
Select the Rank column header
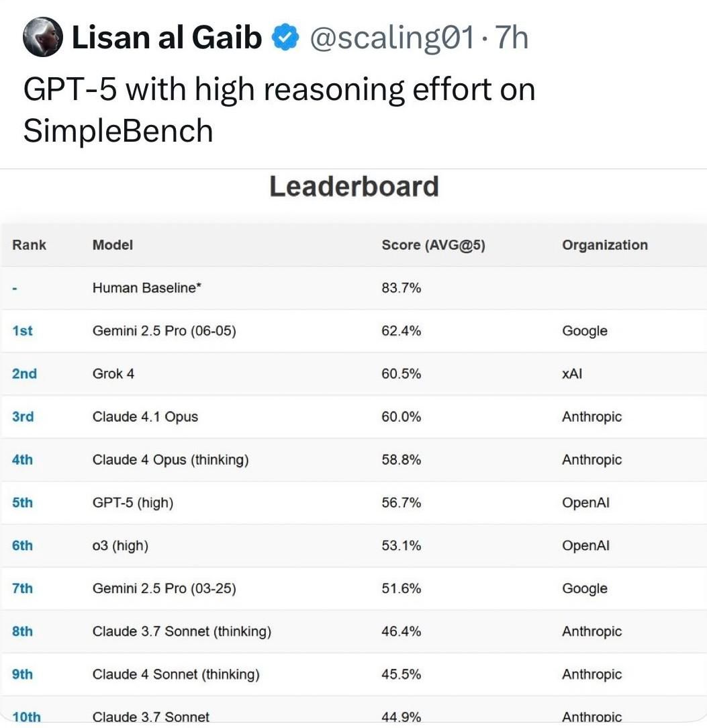29,245
